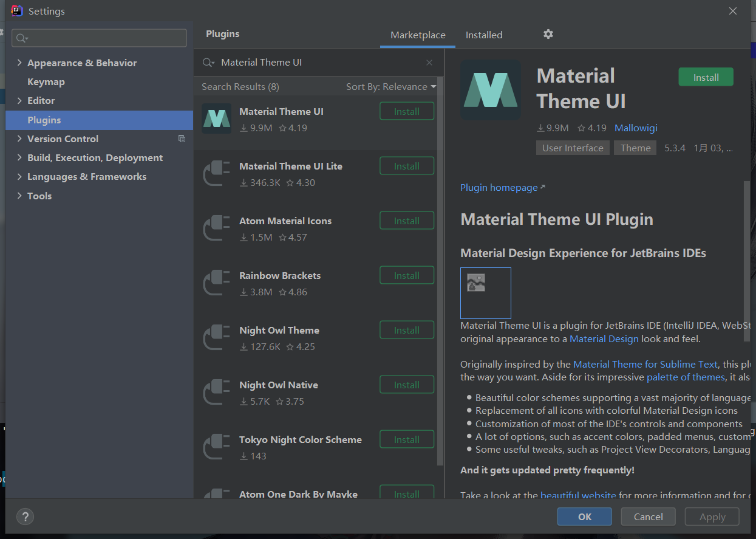Click the large Material Theme UI logo
This screenshot has width=756, height=539.
point(491,90)
